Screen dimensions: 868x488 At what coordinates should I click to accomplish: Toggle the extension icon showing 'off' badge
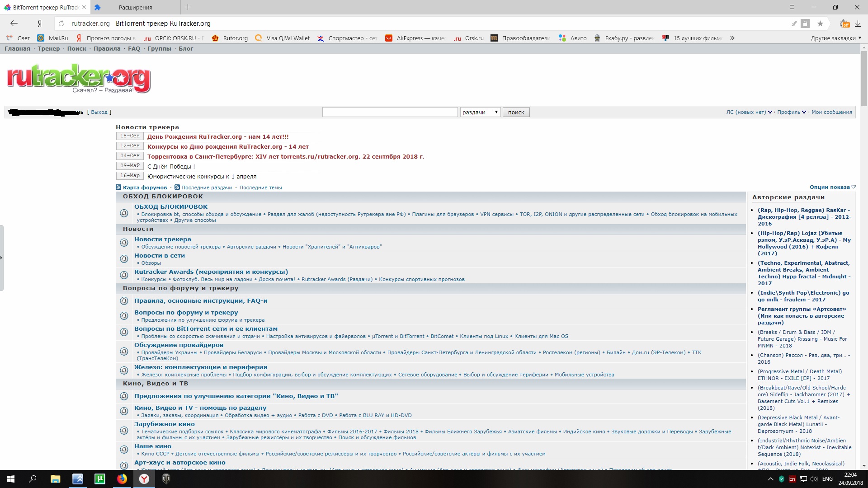point(844,23)
